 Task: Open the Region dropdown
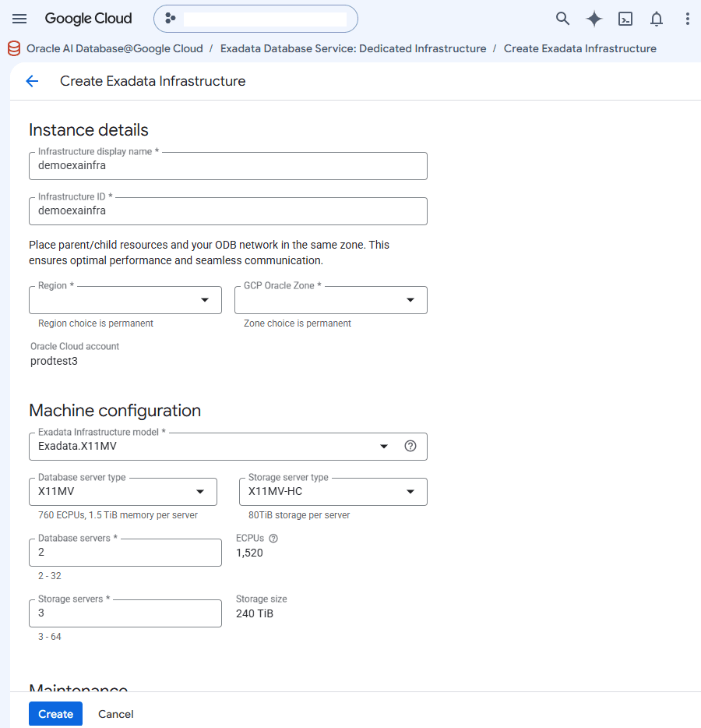[125, 300]
